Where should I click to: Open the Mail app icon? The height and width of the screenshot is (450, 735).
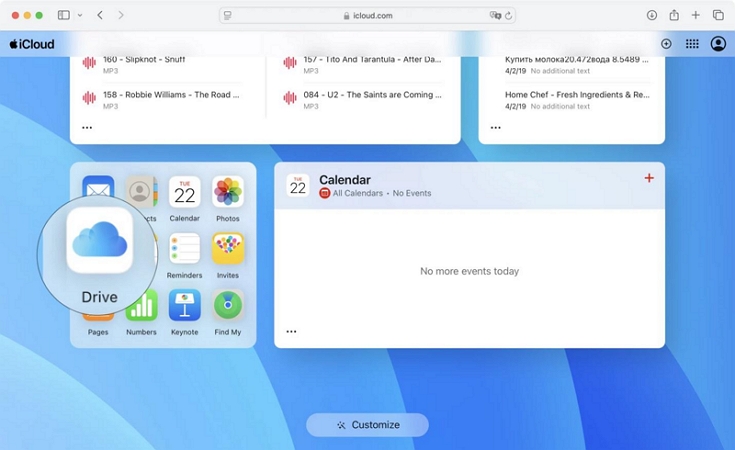coord(98,187)
